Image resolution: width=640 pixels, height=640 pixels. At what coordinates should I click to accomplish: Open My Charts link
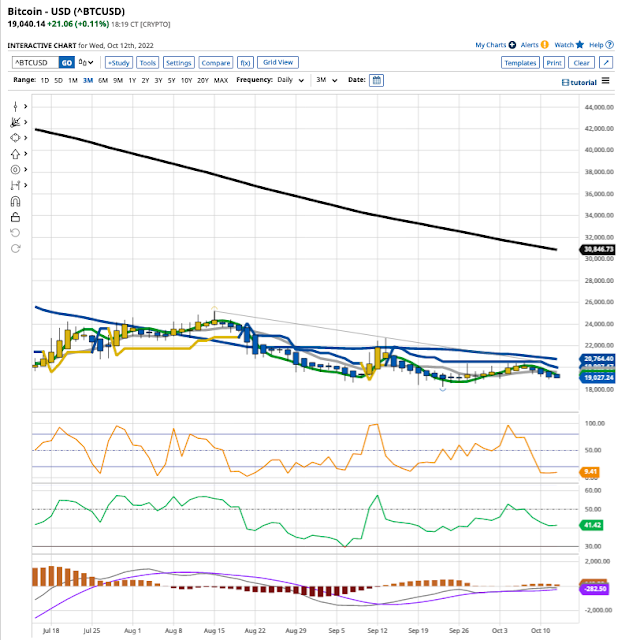[x=496, y=45]
